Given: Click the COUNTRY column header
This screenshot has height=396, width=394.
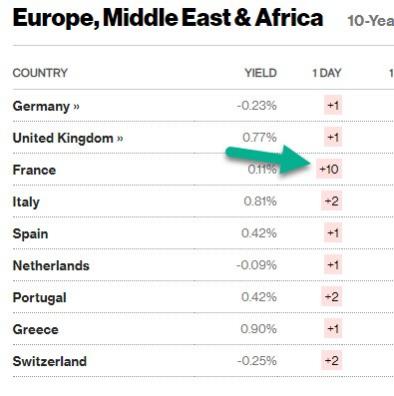Looking at the screenshot, I should click(x=40, y=73).
